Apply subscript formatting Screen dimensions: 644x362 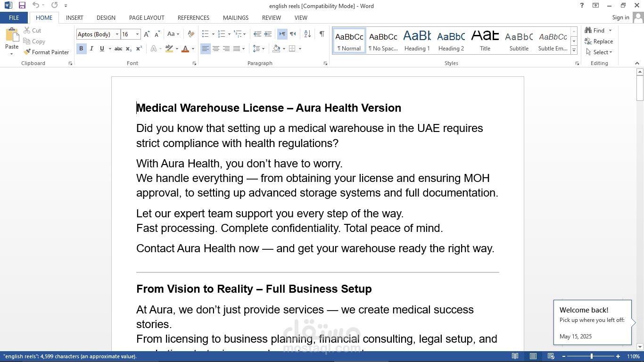tap(129, 49)
